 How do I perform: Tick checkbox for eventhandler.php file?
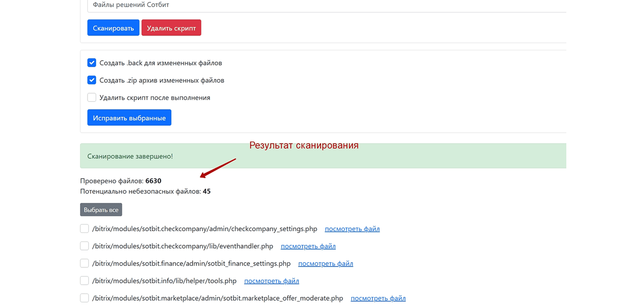(x=84, y=246)
